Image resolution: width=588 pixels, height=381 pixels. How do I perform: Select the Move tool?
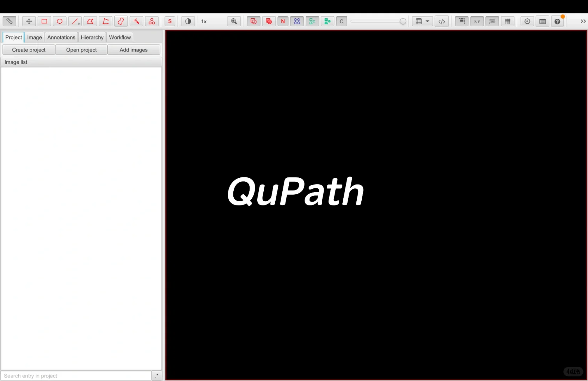tap(29, 22)
